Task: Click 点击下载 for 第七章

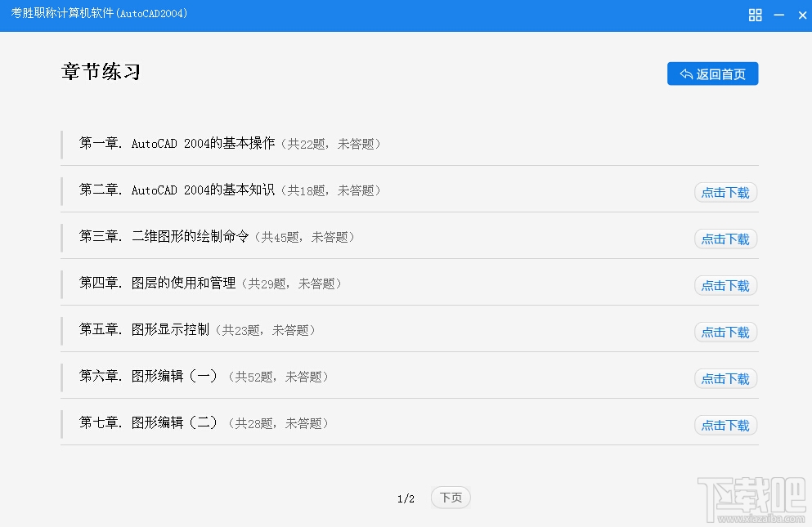Action: tap(725, 426)
